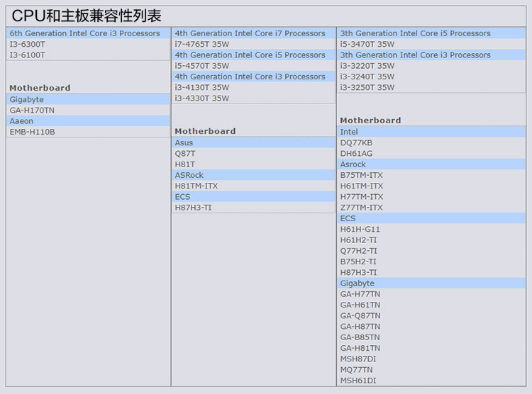Click the i3-4130T 35W row
This screenshot has width=532, height=394.
click(x=253, y=87)
